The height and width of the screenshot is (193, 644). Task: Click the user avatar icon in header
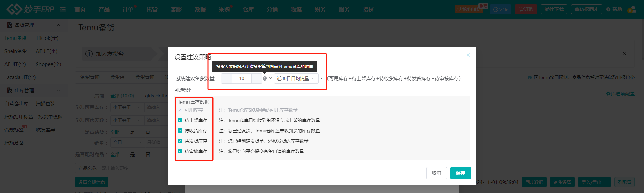(632, 9)
